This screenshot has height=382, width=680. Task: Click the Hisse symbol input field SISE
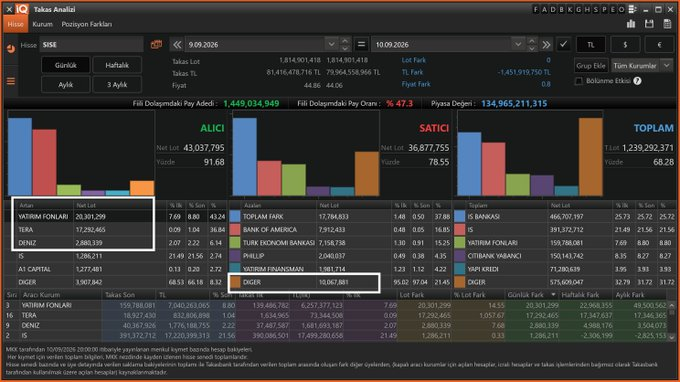pyautogui.click(x=91, y=45)
